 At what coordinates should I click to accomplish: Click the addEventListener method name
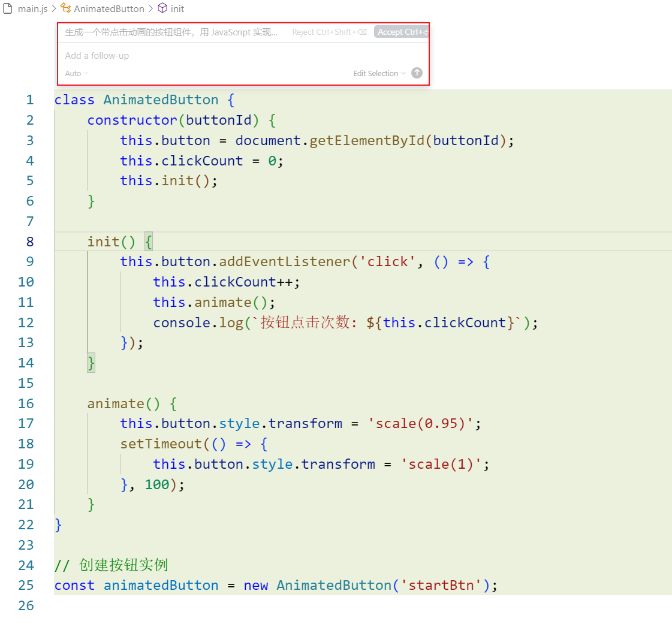point(284,262)
